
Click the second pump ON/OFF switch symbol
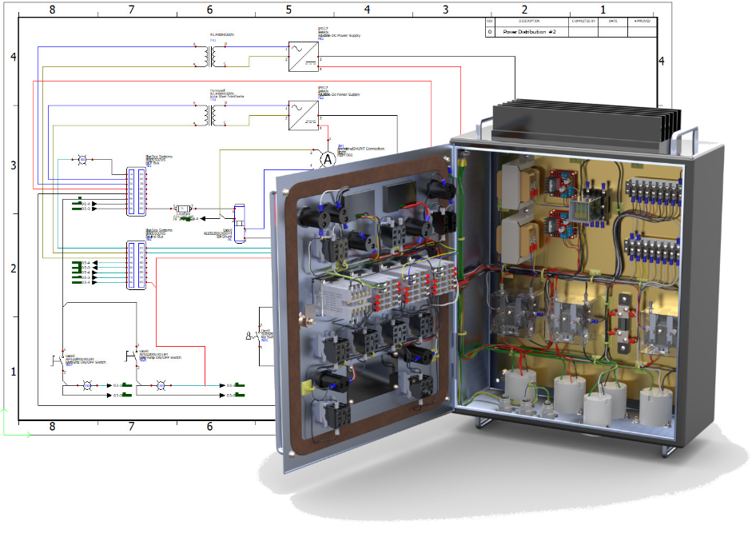coord(132,356)
